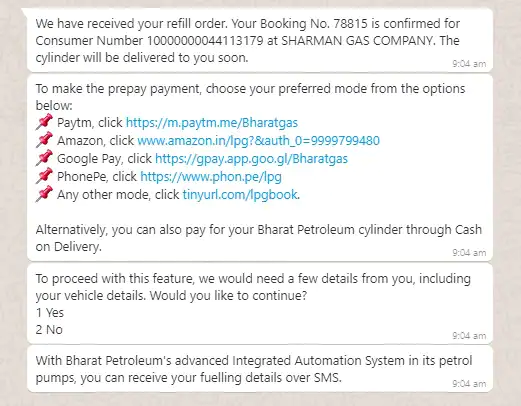Open the Amazon LPG payment link
Image resolution: width=521 pixels, height=406 pixels.
pos(258,141)
